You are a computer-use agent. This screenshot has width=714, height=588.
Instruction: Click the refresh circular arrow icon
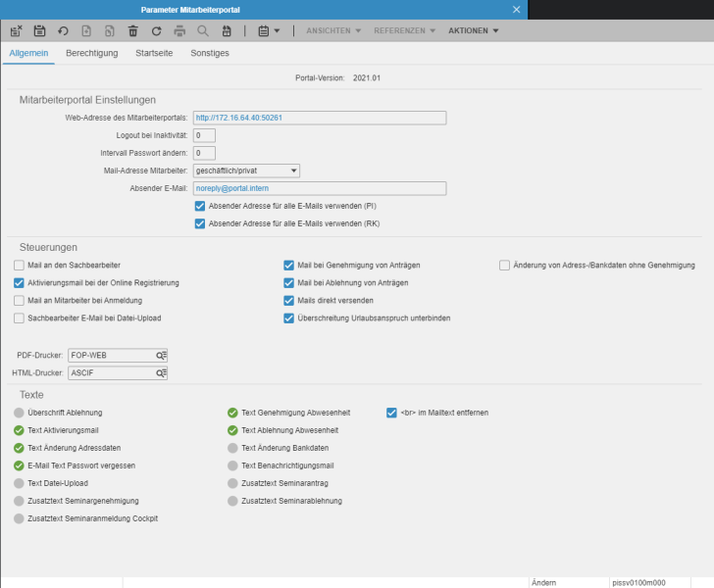[156, 30]
